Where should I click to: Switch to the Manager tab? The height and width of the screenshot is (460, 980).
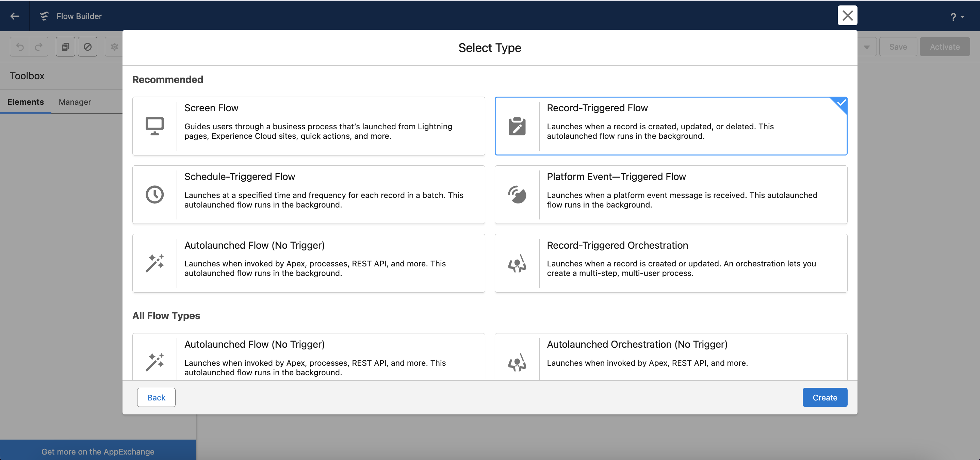[75, 102]
